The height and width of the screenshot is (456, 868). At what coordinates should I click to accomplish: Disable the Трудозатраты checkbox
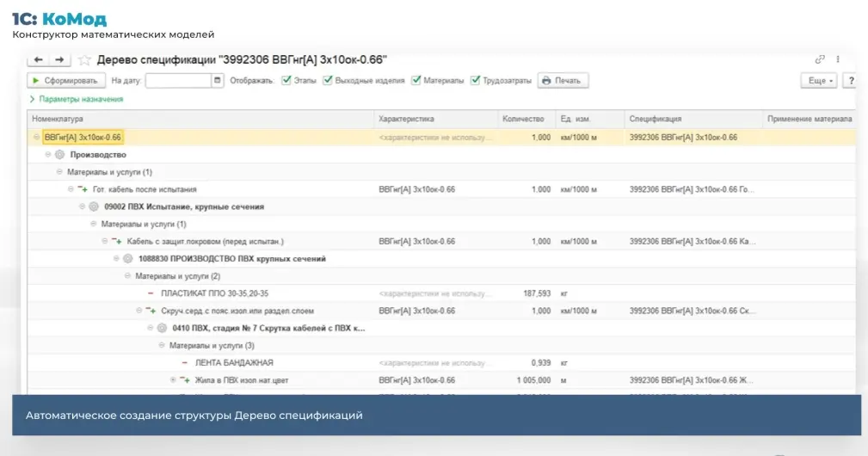(x=475, y=80)
